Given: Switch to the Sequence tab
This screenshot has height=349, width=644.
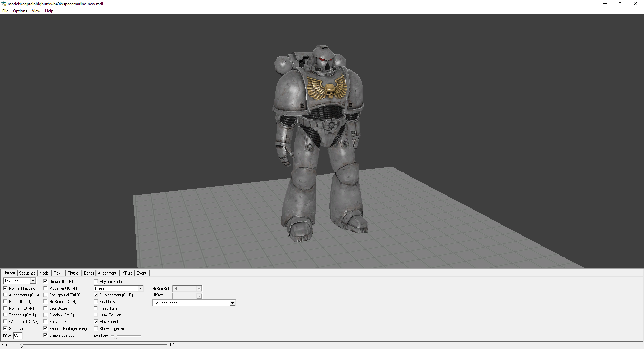Looking at the screenshot, I should click(27, 273).
